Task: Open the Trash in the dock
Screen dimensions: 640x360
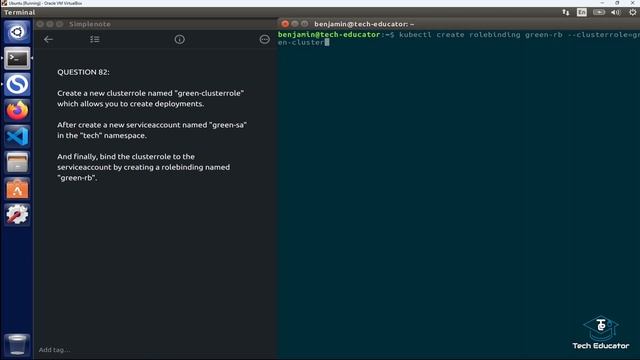Action: (17, 344)
